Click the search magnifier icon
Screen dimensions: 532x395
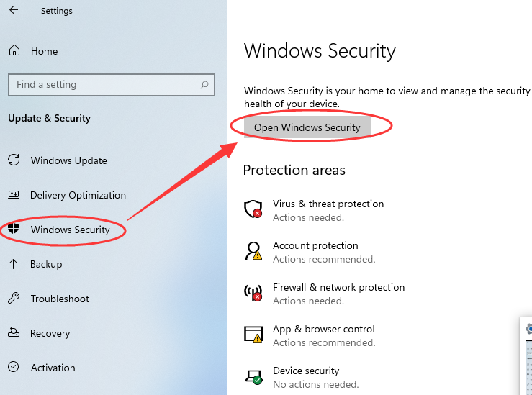[x=204, y=85]
